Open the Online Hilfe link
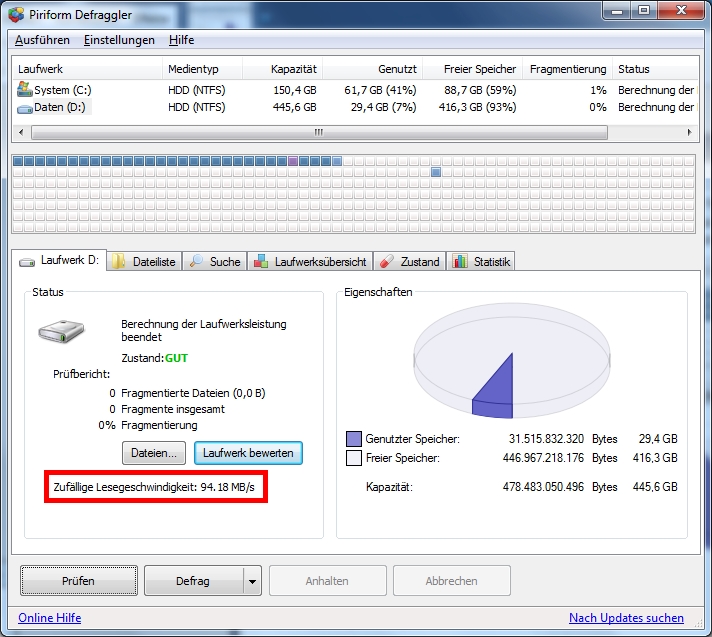Viewport: 712px width, 637px height. 50,617
